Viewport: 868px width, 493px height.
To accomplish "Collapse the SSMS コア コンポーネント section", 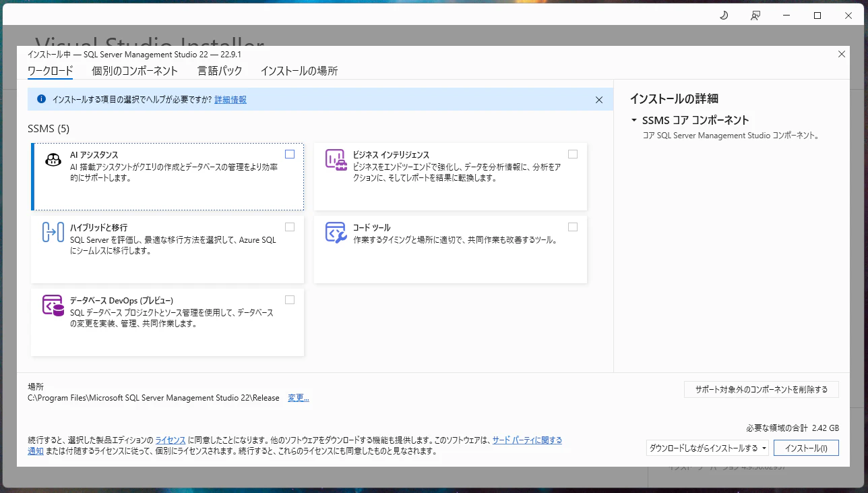I will pyautogui.click(x=634, y=121).
